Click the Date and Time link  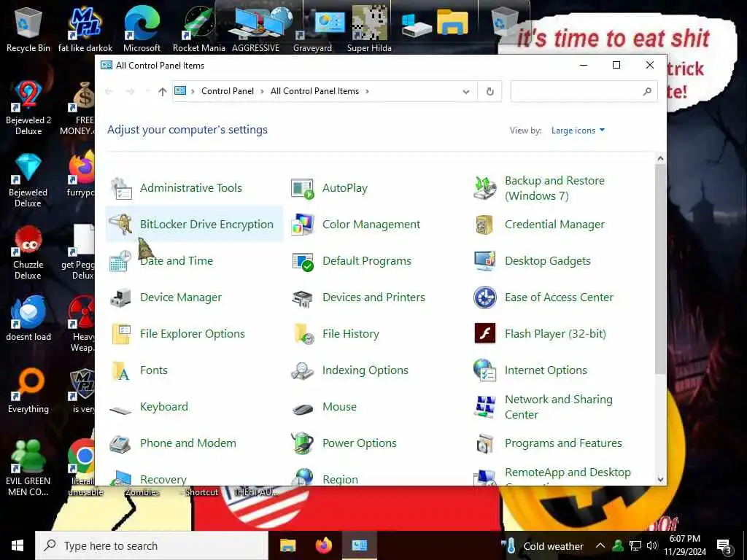(177, 261)
